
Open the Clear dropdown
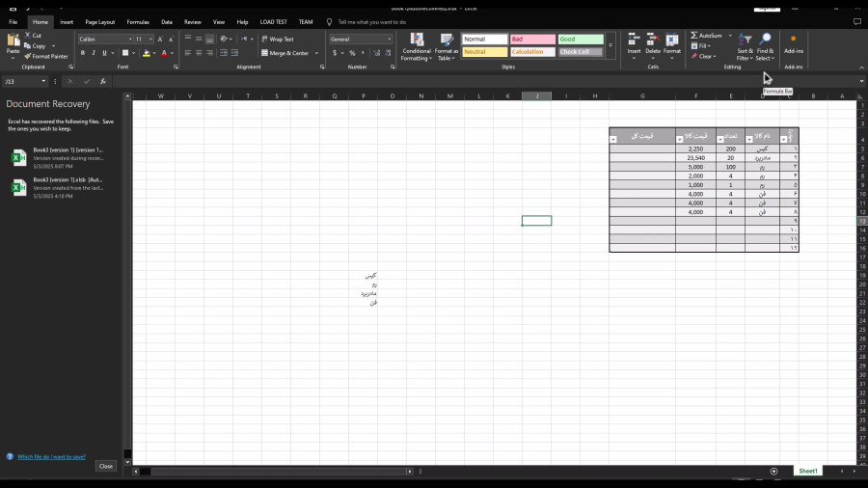click(704, 57)
